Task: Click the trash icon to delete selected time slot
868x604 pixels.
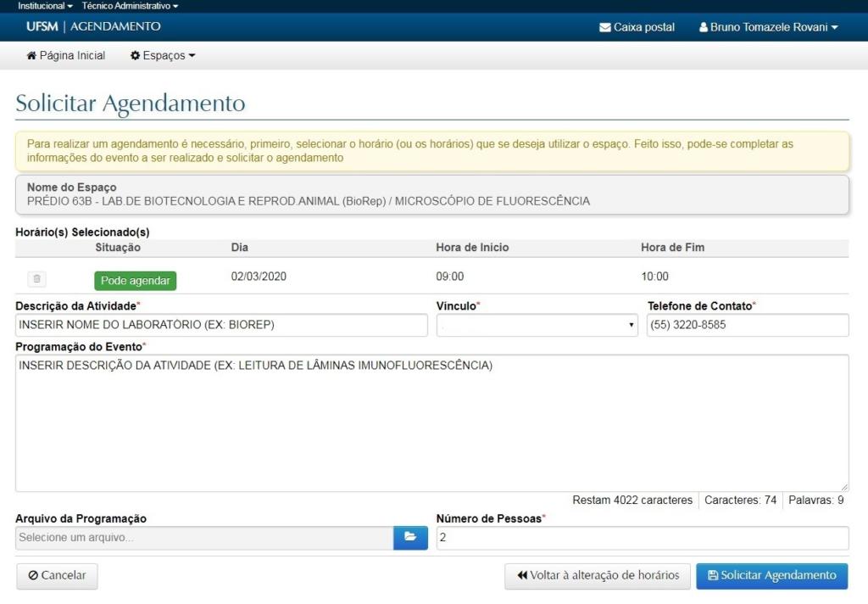Action: (x=36, y=279)
